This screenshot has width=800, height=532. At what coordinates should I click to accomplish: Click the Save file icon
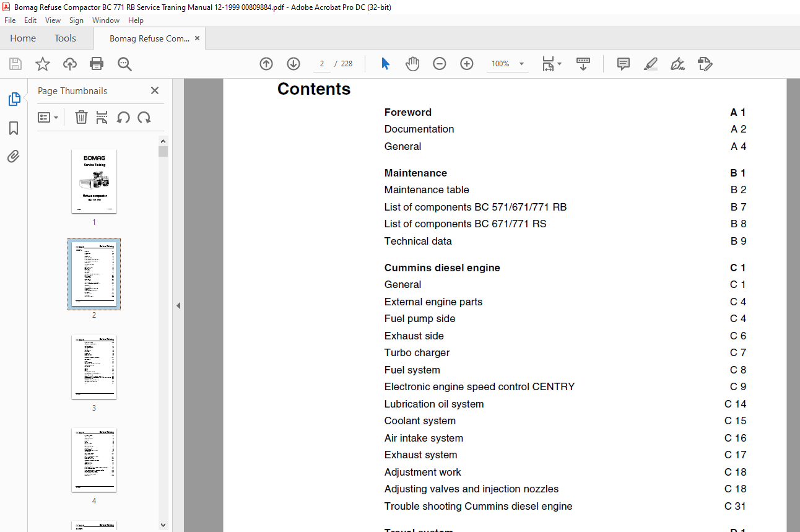15,64
